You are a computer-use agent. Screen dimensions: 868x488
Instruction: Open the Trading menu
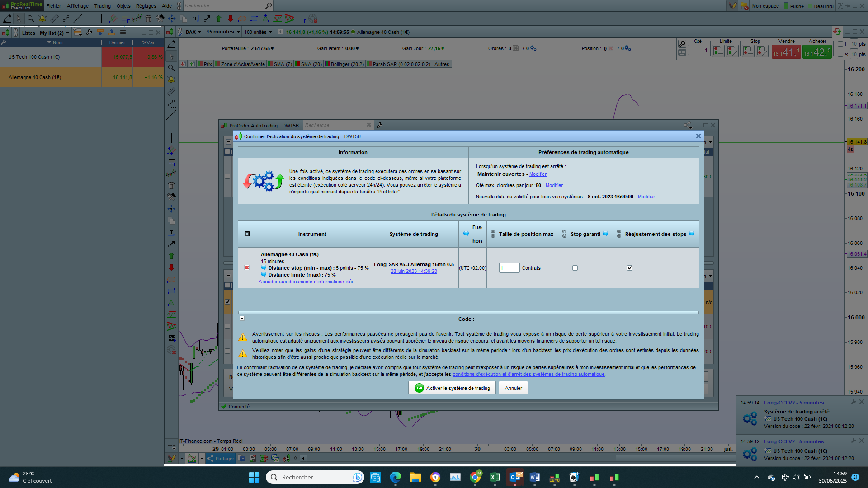click(102, 6)
